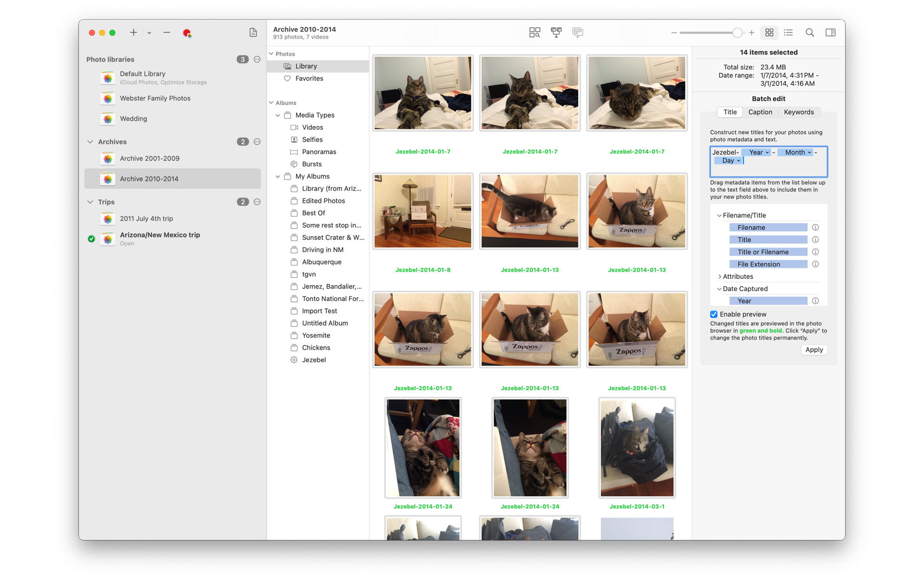This screenshot has width=924, height=578.
Task: Collapse the My Albums folder
Action: (x=278, y=176)
